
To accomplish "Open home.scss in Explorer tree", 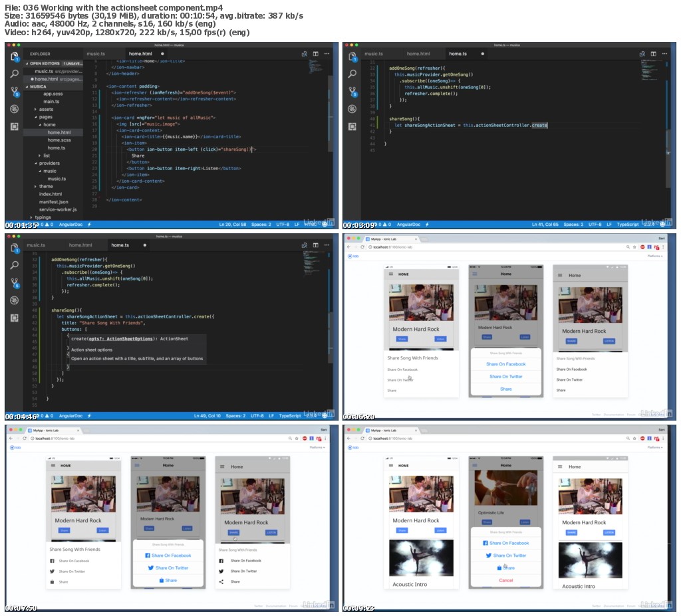I will (x=59, y=140).
